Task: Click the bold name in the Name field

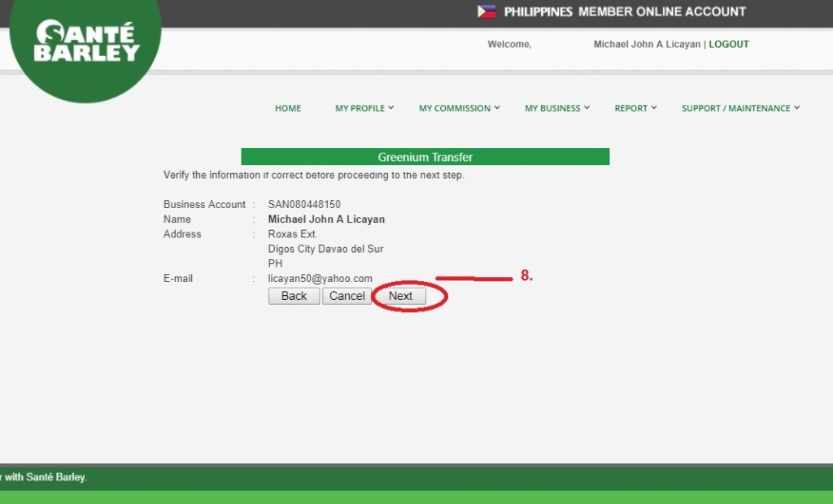Action: [x=326, y=219]
